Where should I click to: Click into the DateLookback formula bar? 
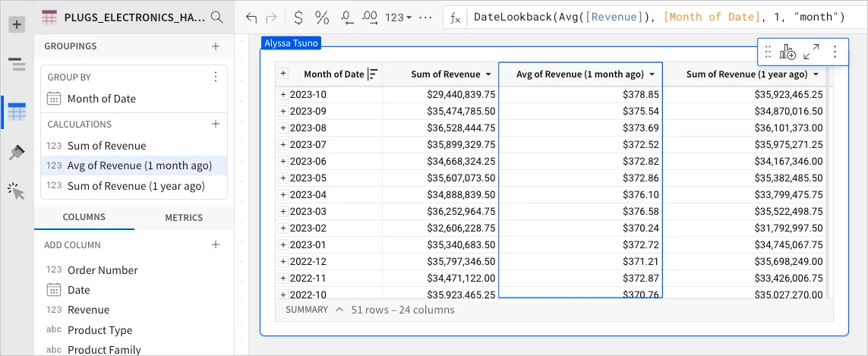[658, 17]
